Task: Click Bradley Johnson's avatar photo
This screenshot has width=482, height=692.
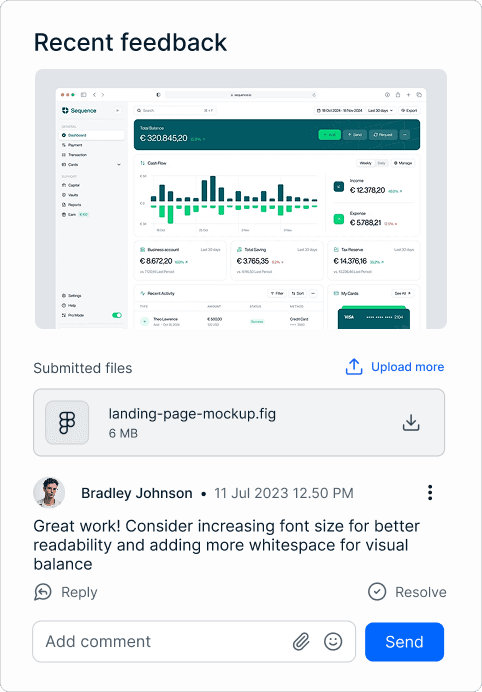Action: click(x=49, y=493)
